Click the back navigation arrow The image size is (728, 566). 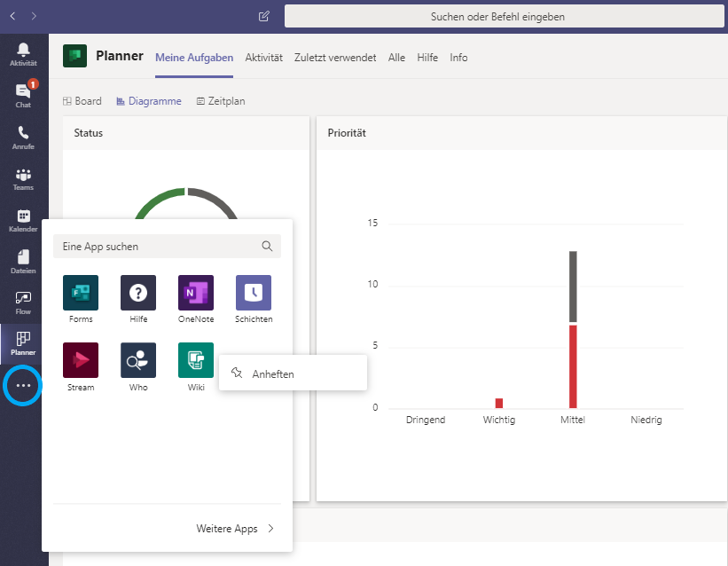(x=12, y=16)
